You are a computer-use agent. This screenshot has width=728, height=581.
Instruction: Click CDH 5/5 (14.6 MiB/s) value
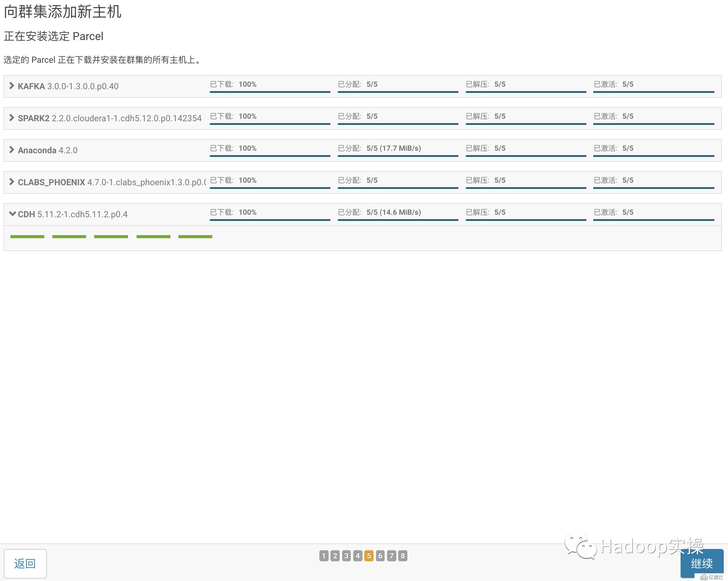(394, 212)
